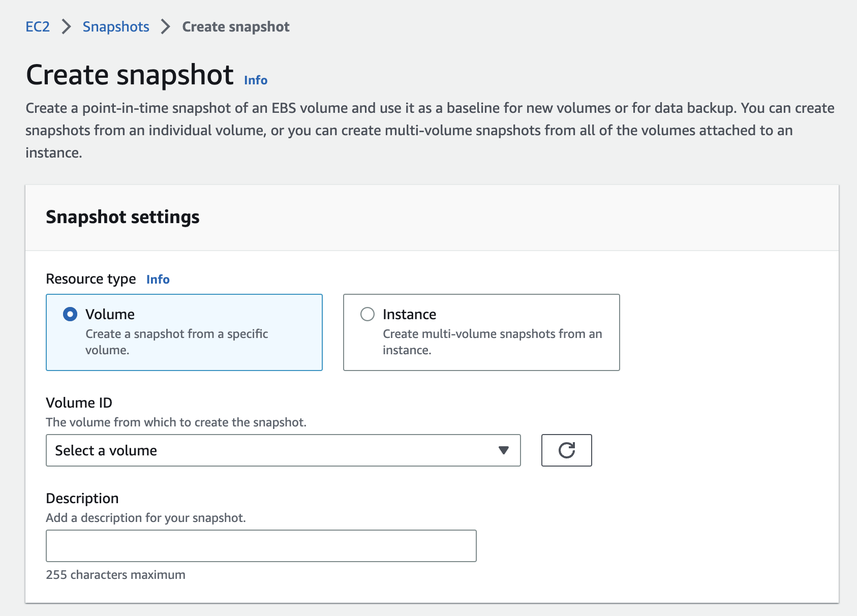857x616 pixels.
Task: Click the Description field label
Action: pyautogui.click(x=82, y=498)
